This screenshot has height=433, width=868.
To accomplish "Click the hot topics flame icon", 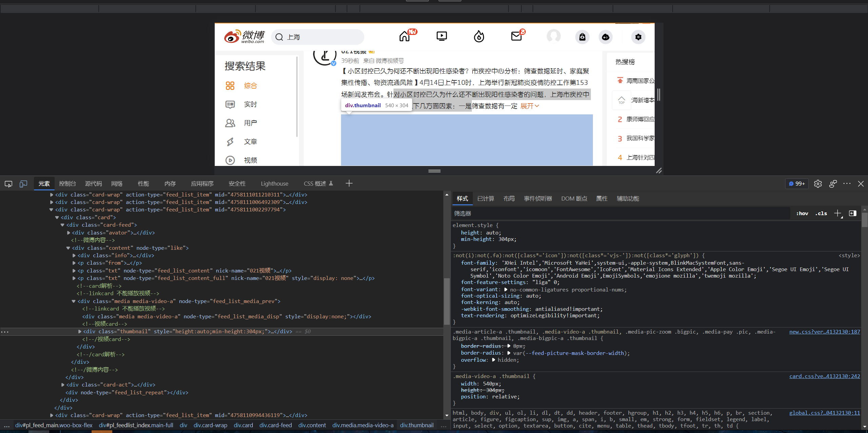I will coord(479,36).
